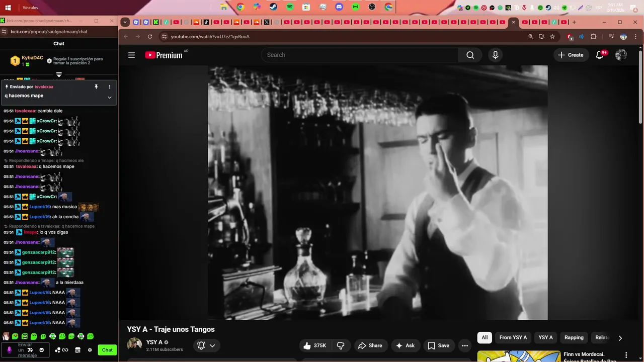Save the video to playlist
The height and width of the screenshot is (362, 644).
pyautogui.click(x=438, y=345)
